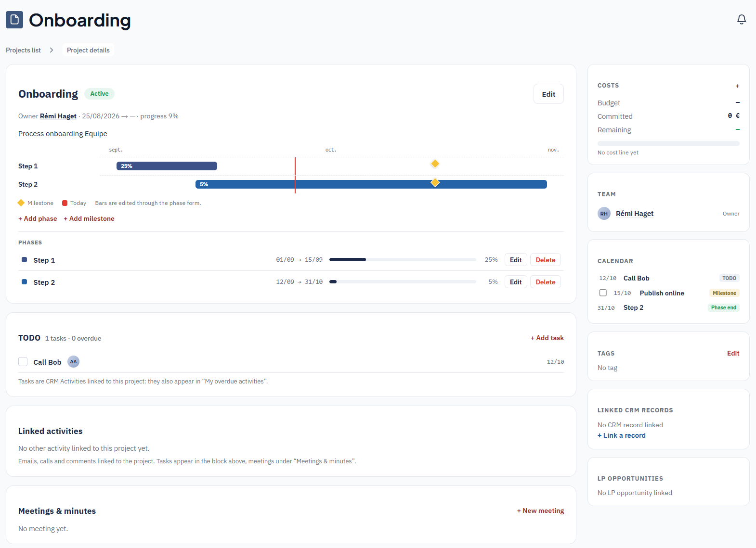This screenshot has width=756, height=548.
Task: Click the Call Bob task title
Action: pos(47,362)
